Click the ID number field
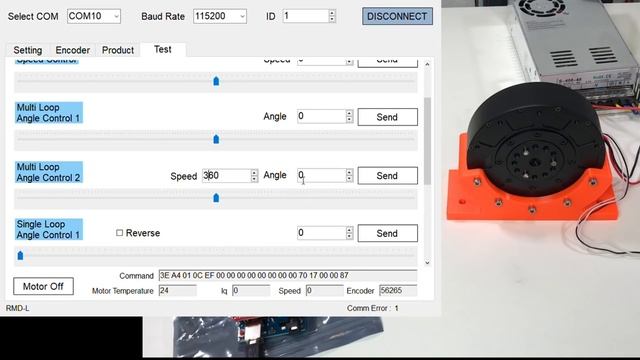This screenshot has height=360, width=640. pos(305,16)
